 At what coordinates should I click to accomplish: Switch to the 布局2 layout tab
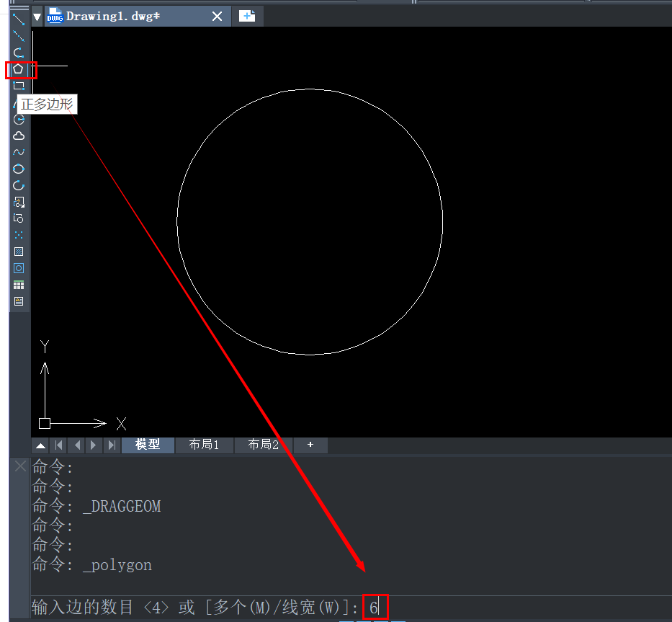coord(263,445)
